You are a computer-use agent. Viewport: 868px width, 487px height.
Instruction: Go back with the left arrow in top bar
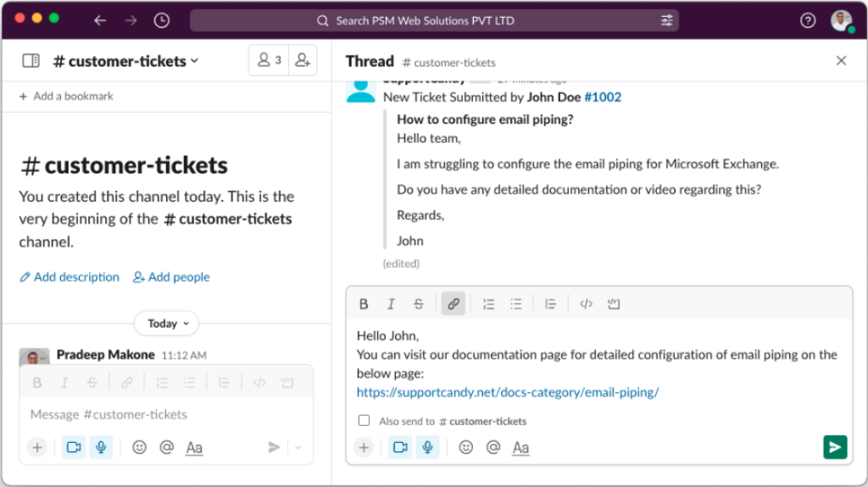pyautogui.click(x=100, y=20)
